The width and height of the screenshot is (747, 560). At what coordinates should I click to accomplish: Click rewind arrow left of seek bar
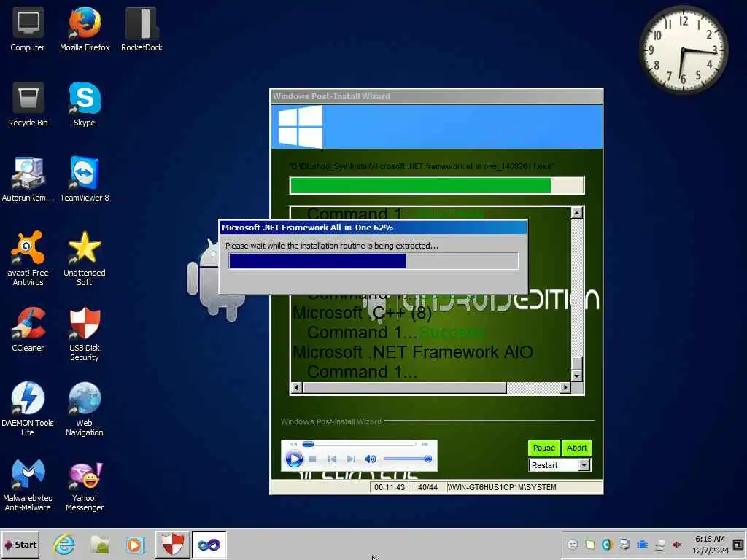tap(293, 444)
